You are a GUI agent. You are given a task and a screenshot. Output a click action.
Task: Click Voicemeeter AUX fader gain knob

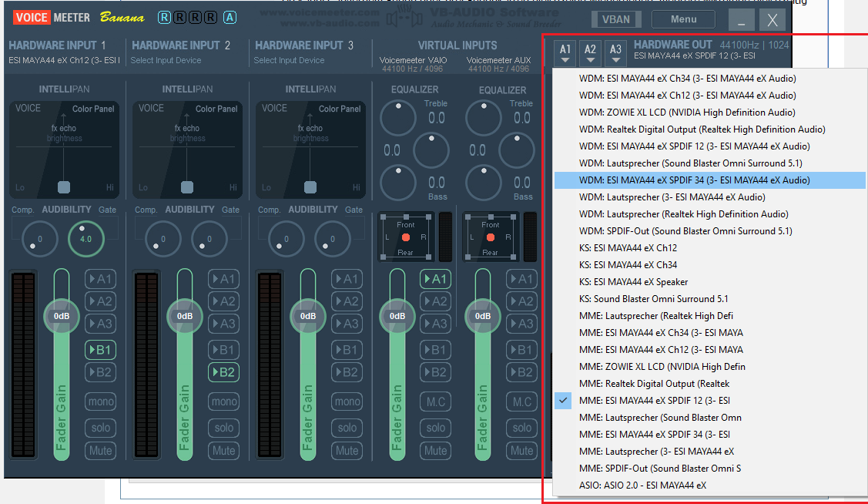(x=483, y=316)
